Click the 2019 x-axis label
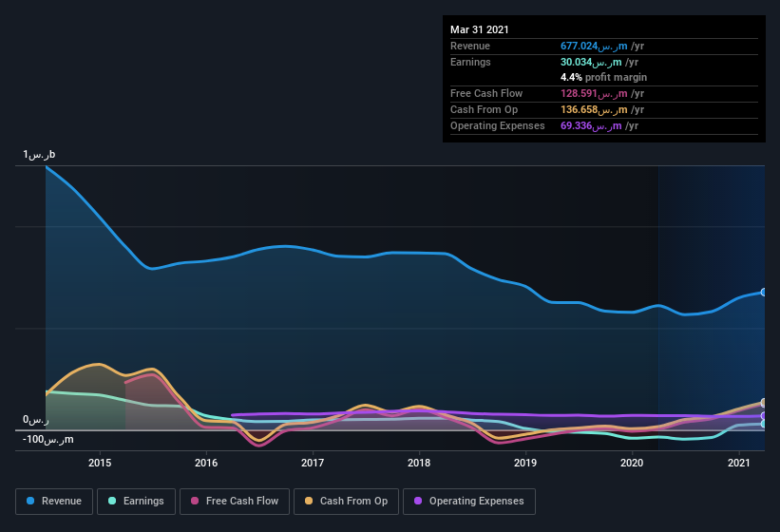This screenshot has height=532, width=780. click(x=525, y=463)
